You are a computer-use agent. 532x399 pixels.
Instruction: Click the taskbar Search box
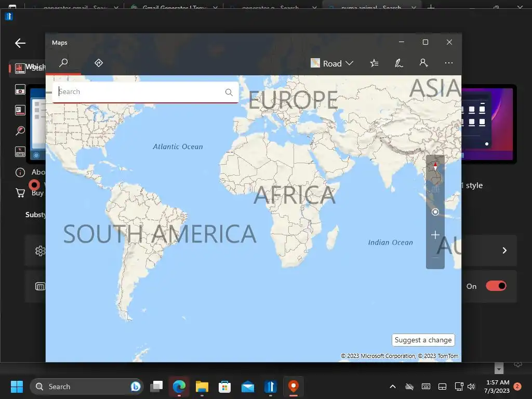click(87, 387)
